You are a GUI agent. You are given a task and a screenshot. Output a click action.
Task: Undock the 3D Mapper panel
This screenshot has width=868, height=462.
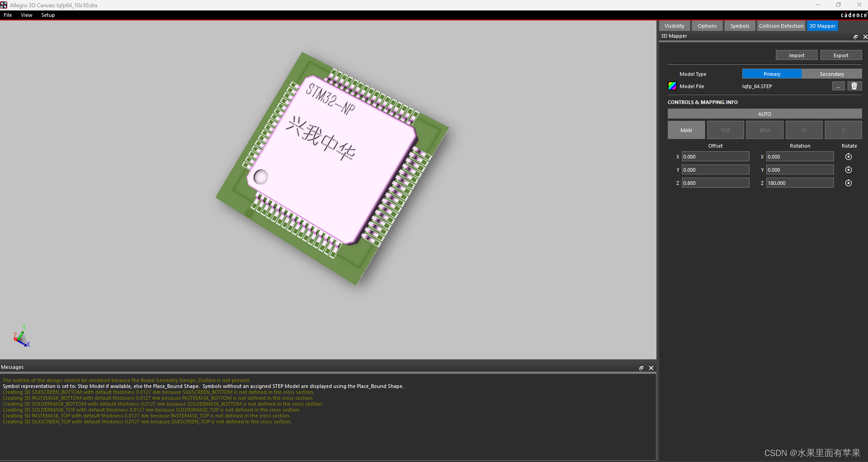click(855, 37)
